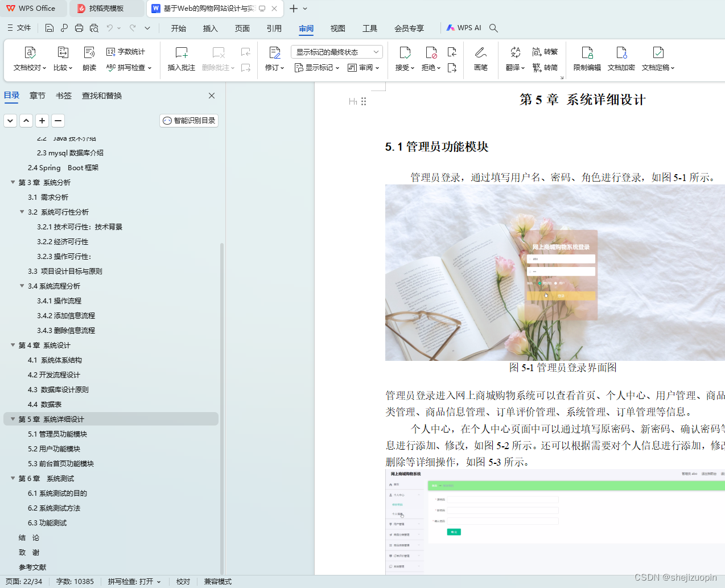The height and width of the screenshot is (588, 725).
Task: Open the 页面 ribbon tab
Action: click(242, 28)
